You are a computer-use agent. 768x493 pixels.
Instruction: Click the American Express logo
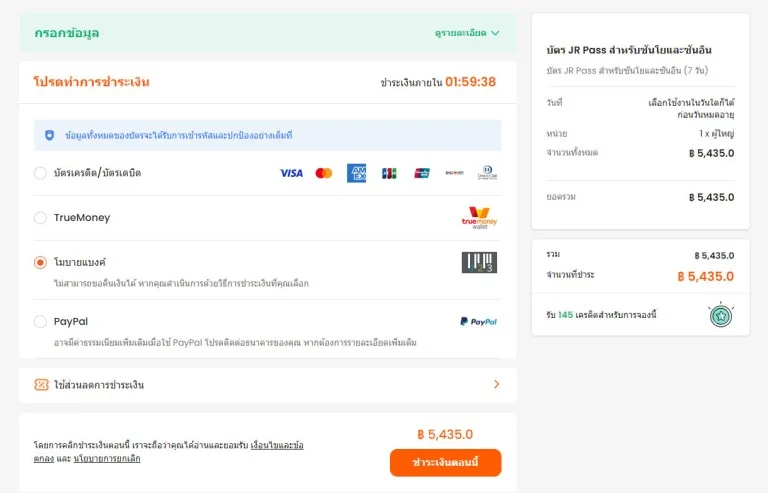[357, 173]
